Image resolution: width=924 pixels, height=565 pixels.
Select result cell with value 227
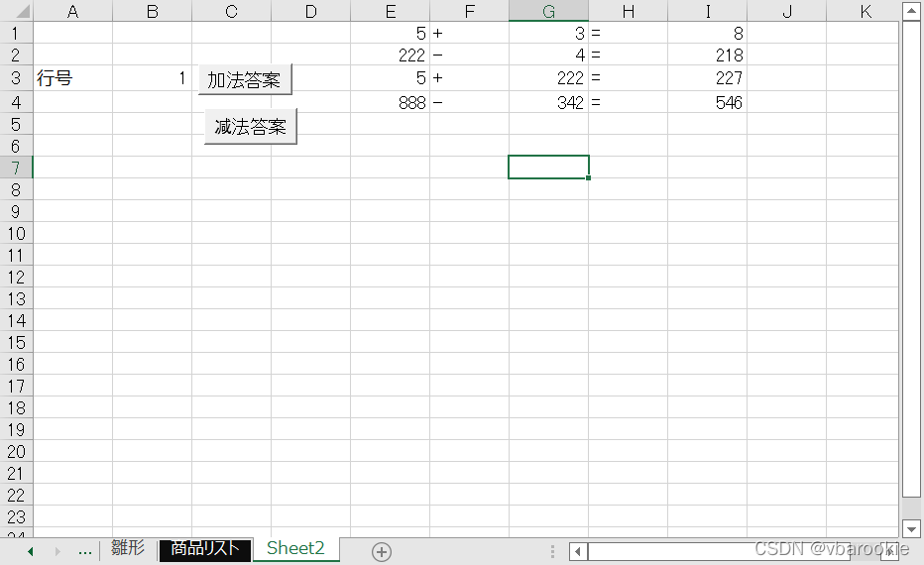coord(707,77)
